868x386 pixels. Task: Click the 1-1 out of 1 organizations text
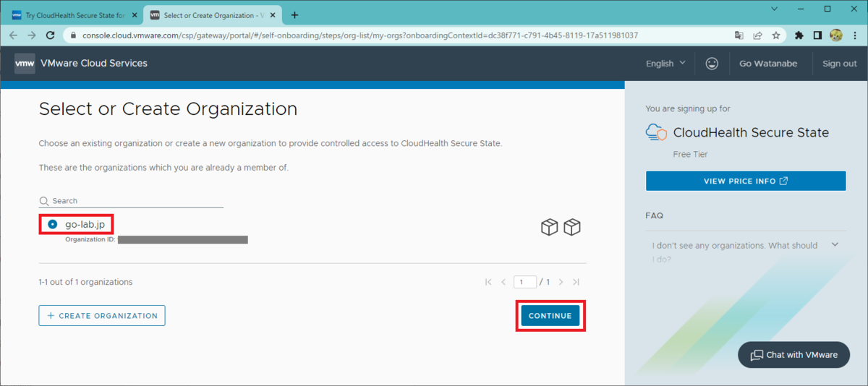[x=85, y=282]
